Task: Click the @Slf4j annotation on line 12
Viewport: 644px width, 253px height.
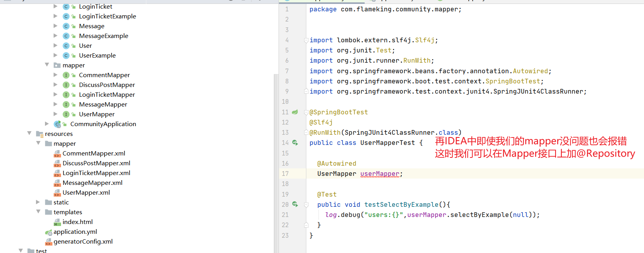Action: point(321,123)
